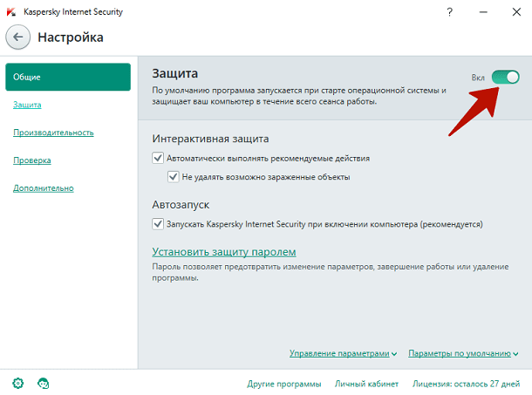Screen dimensions: 532x395
Task: Click the Лицензия: осталось 27 дней link
Action: tap(466, 384)
